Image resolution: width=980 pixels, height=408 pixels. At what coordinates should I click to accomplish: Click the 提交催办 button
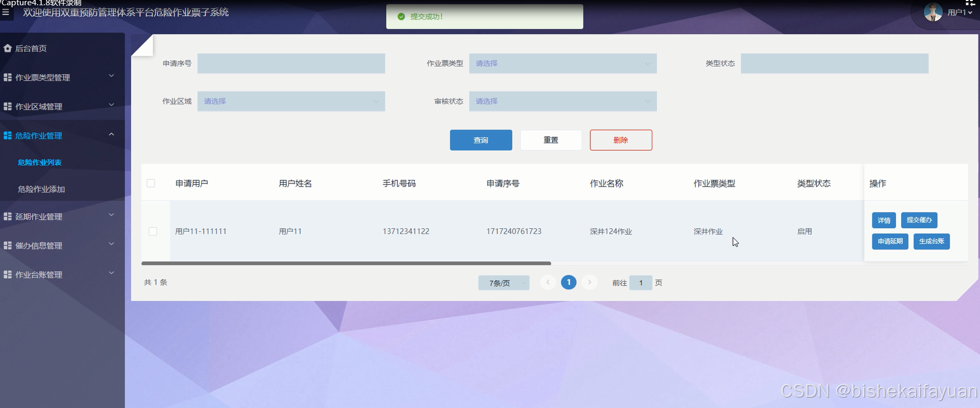click(x=919, y=220)
